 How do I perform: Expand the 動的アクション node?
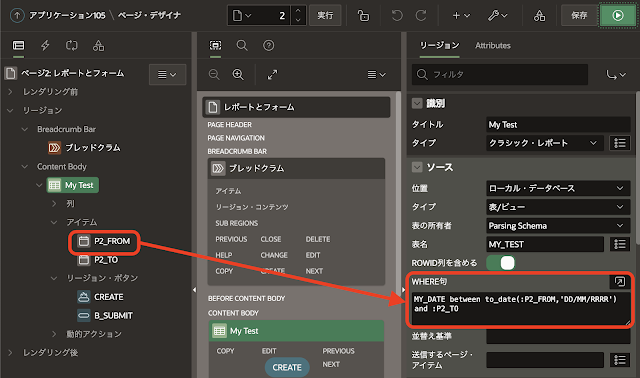54,334
